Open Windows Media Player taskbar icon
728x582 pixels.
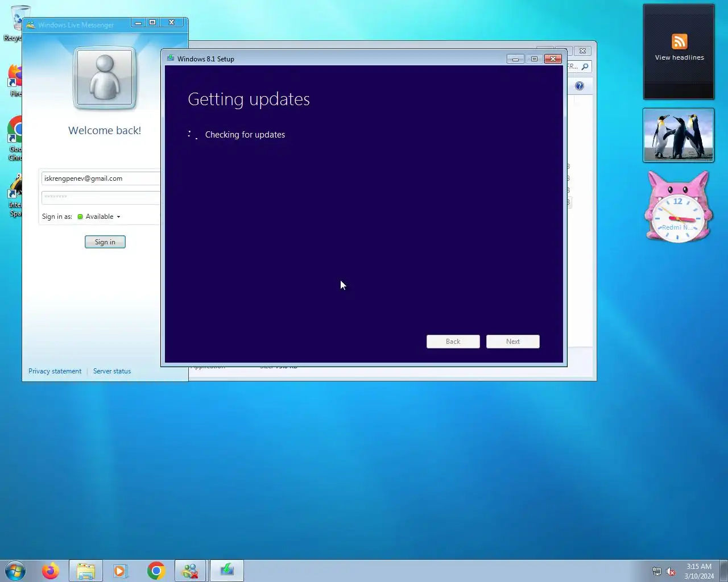click(x=120, y=571)
